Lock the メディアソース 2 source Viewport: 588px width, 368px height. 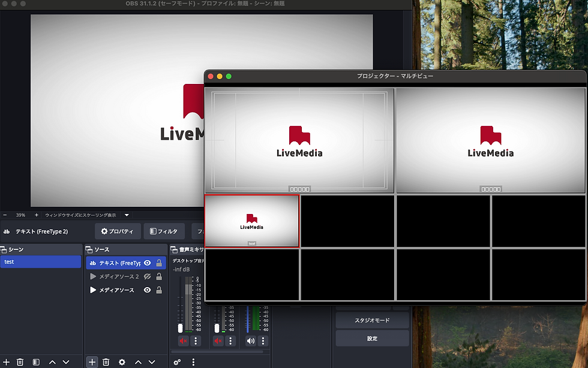coord(159,276)
